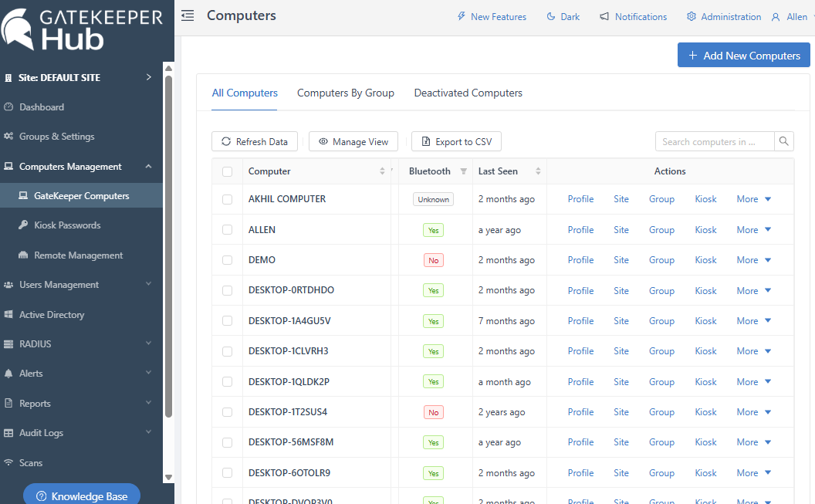Viewport: 815px width, 504px height.
Task: Click the lightning bolt New Features icon
Action: pyautogui.click(x=461, y=16)
